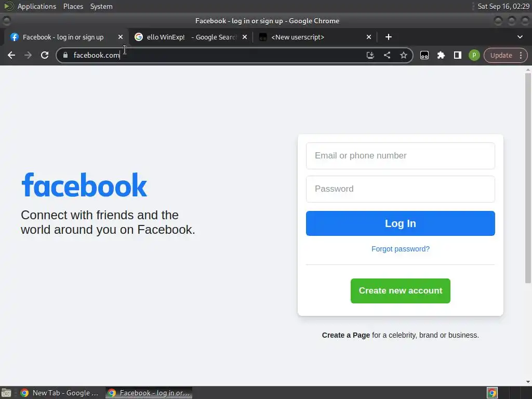Click the clock showing Sat Sep 16
This screenshot has width=532, height=399.
[x=503, y=6]
